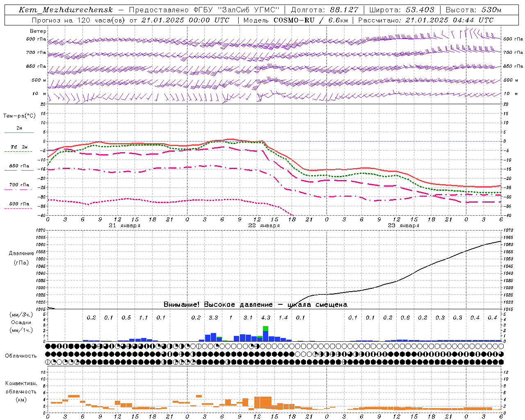Click the 850 гПа label in the temperature legend

[19, 166]
